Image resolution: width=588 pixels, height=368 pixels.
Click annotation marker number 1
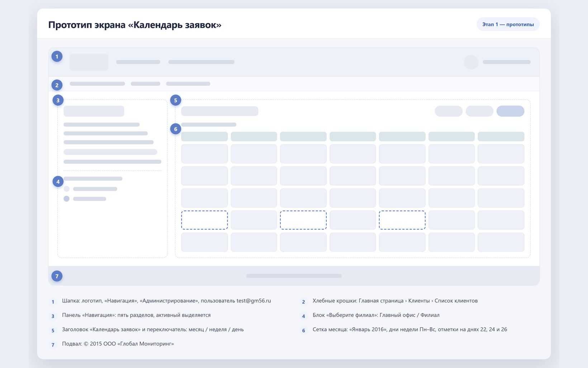click(x=57, y=56)
